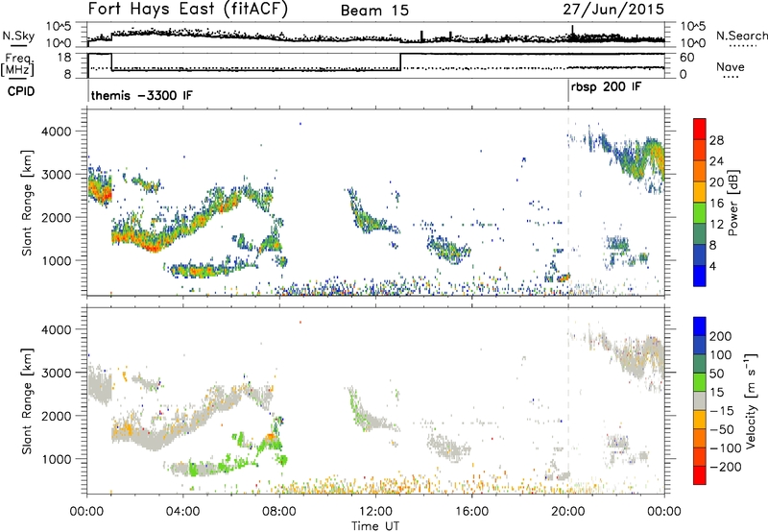Screen dimensions: 768x532
Task: Click the 'themis -3300 IF' text
Action: pos(141,95)
